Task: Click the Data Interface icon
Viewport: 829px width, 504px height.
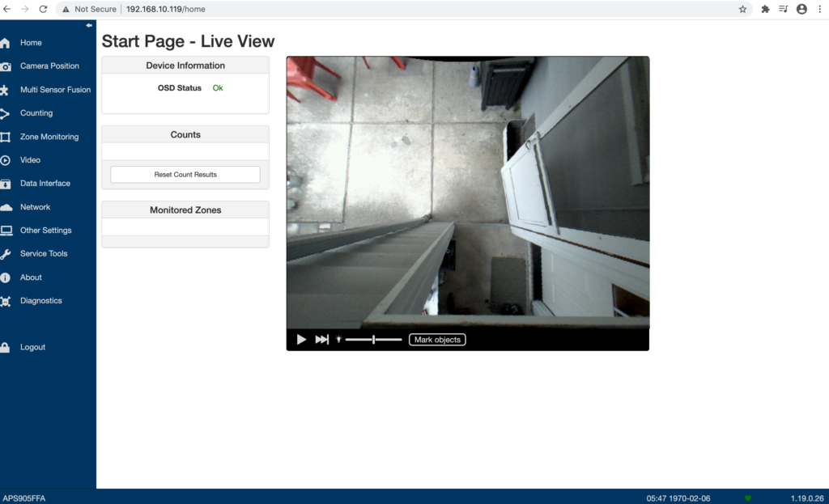Action: pos(6,184)
